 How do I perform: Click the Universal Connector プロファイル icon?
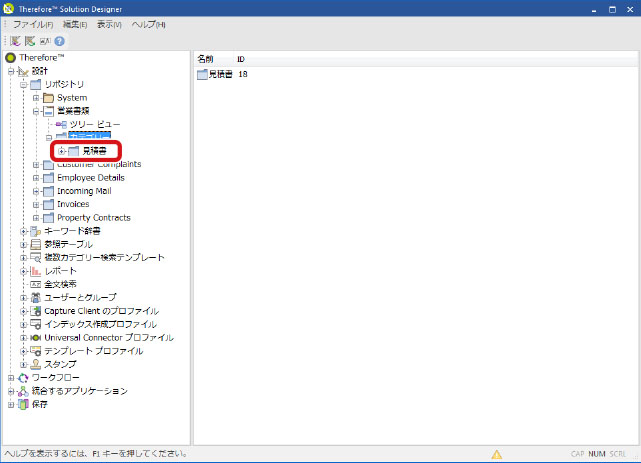pos(36,338)
